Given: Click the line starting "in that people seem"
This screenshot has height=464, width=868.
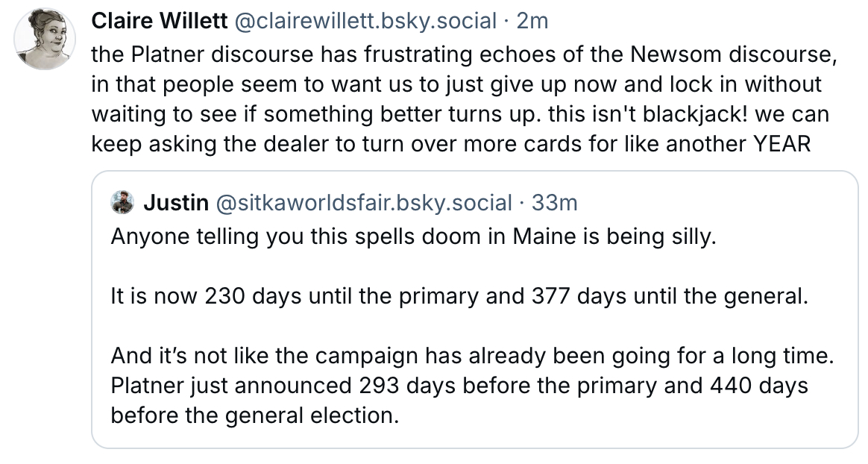Looking at the screenshot, I should click(x=456, y=85).
